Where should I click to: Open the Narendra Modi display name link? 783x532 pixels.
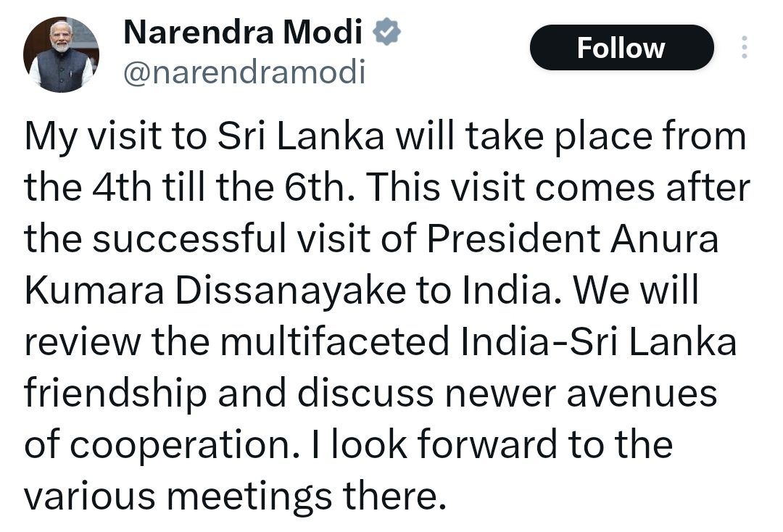click(x=243, y=32)
